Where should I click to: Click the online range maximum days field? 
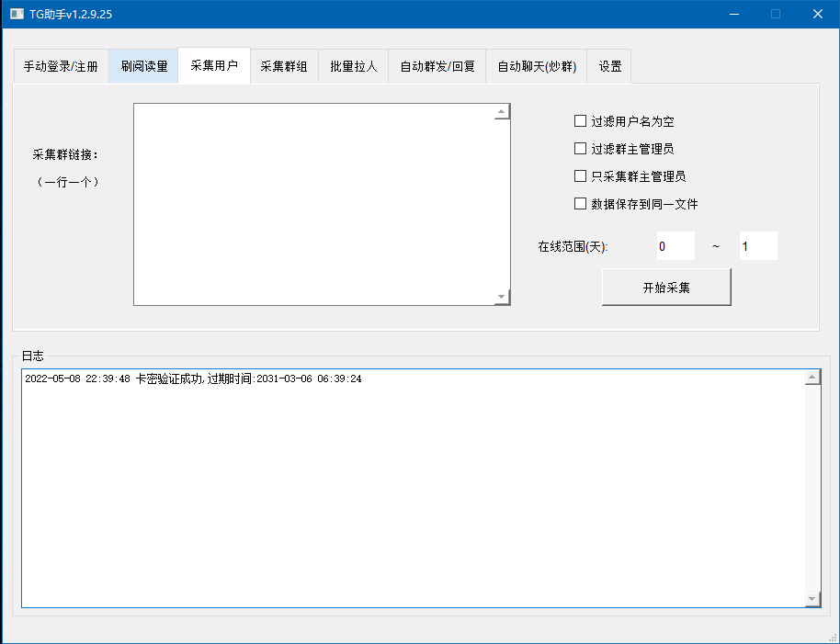tap(758, 246)
